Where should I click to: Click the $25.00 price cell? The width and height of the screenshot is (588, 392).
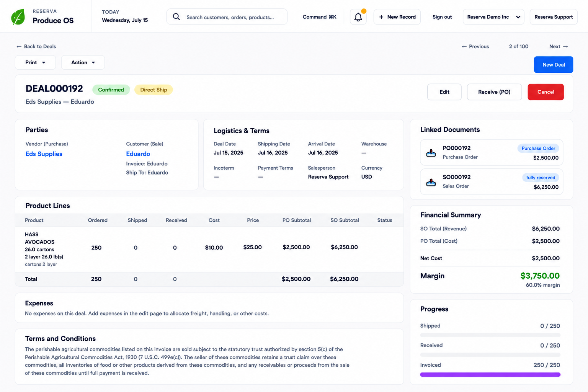(x=252, y=247)
